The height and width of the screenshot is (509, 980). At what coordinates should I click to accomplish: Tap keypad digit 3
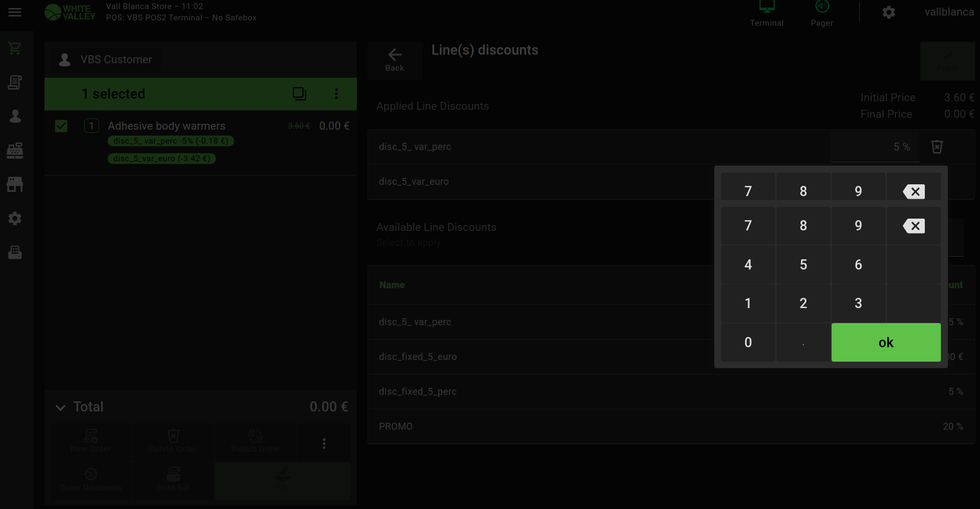(x=858, y=303)
